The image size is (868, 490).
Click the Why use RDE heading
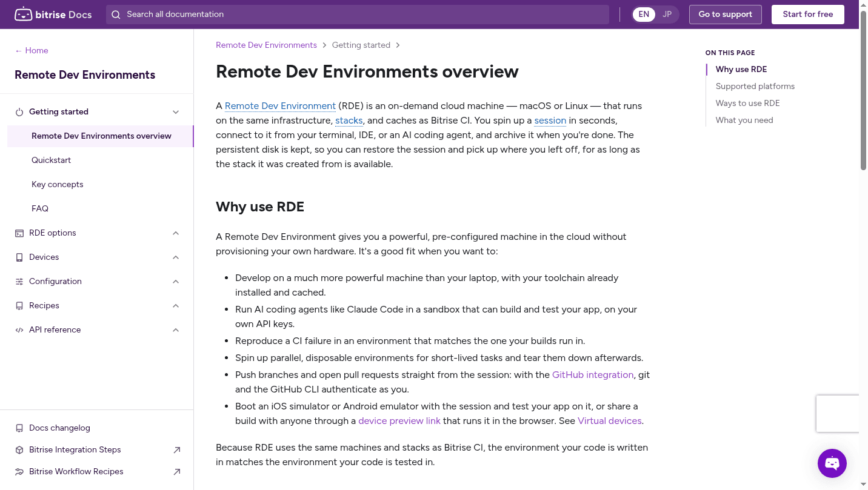coord(260,207)
